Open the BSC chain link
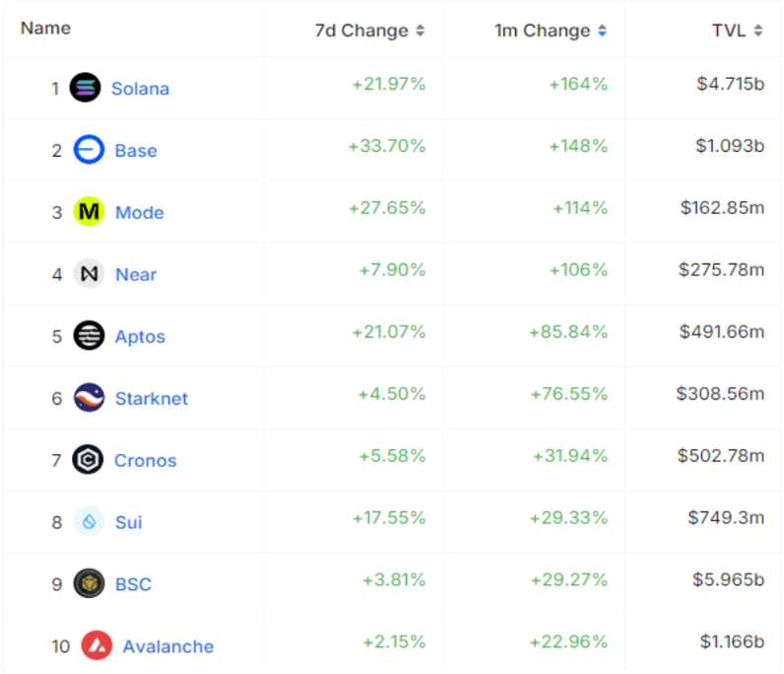The width and height of the screenshot is (784, 674). click(133, 584)
